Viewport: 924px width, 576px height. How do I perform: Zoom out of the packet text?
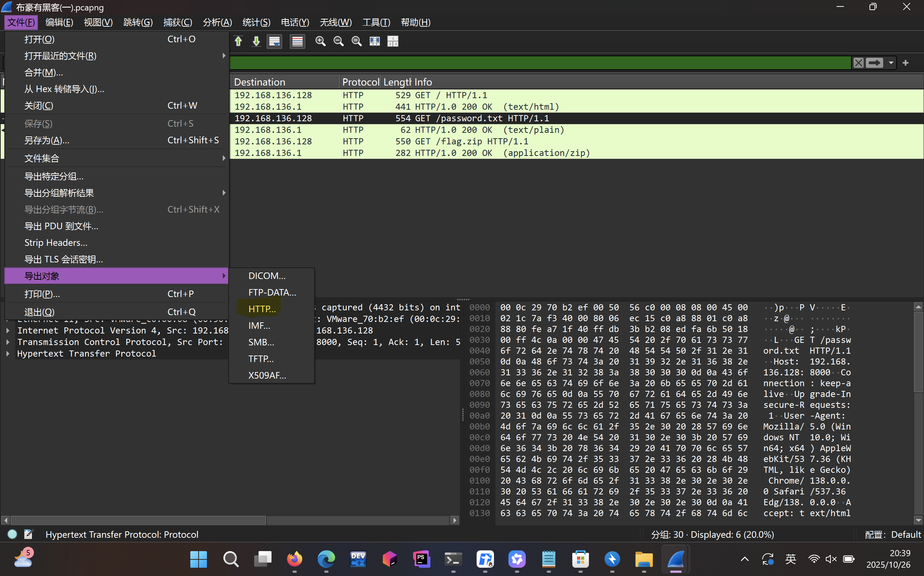coord(338,41)
